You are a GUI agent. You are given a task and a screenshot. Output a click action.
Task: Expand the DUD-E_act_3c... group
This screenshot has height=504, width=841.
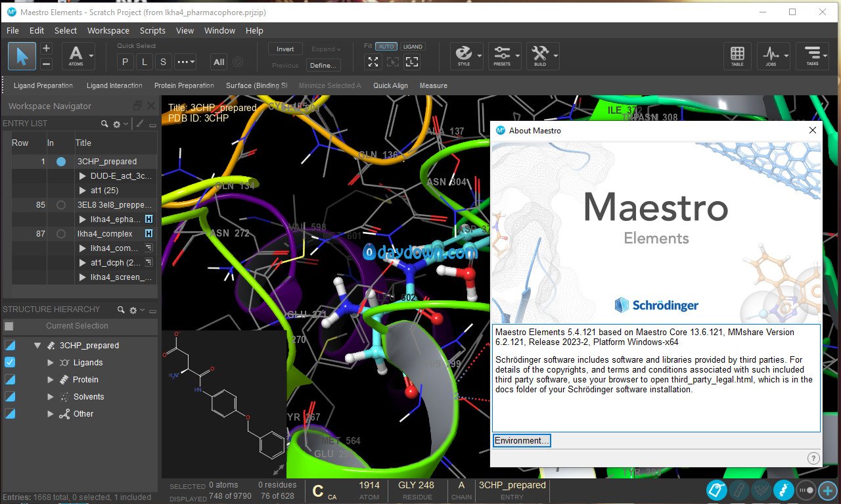pyautogui.click(x=83, y=176)
